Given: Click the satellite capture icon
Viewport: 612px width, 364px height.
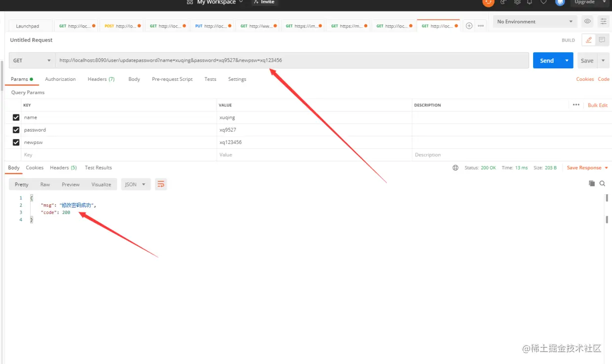Looking at the screenshot, I should pyautogui.click(x=503, y=2).
